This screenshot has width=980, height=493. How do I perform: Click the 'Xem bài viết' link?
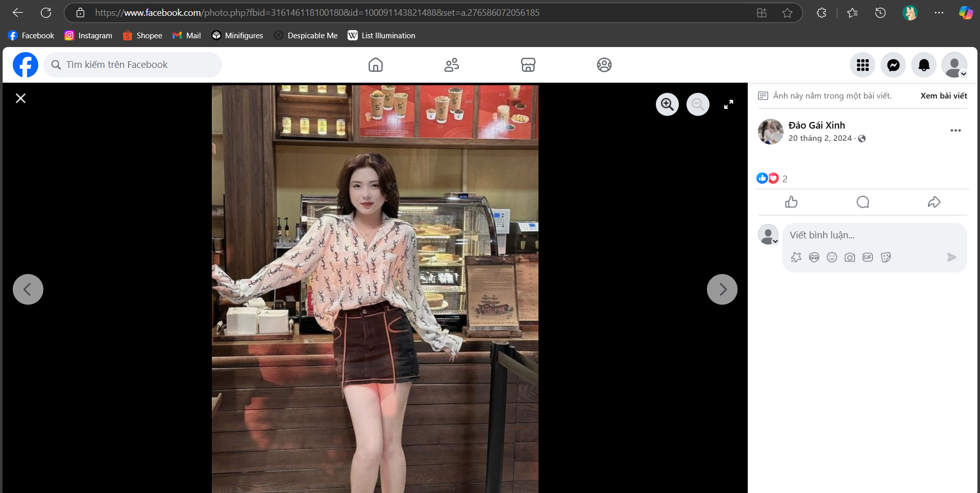point(943,96)
